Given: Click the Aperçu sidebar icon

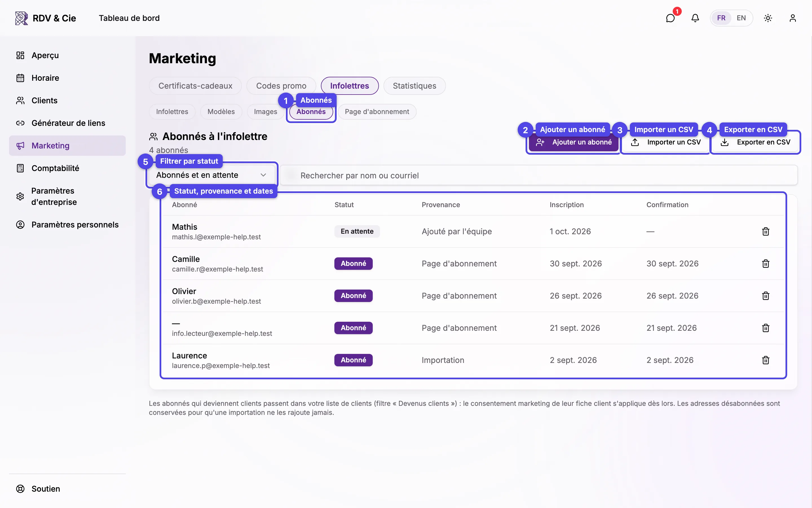Looking at the screenshot, I should [21, 55].
